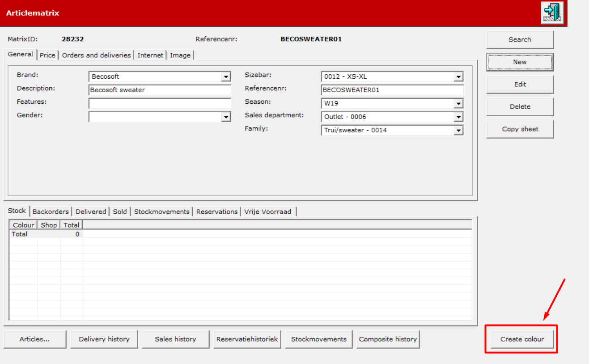This screenshot has width=589, height=364.
Task: Switch to the Image tab
Action: (180, 55)
